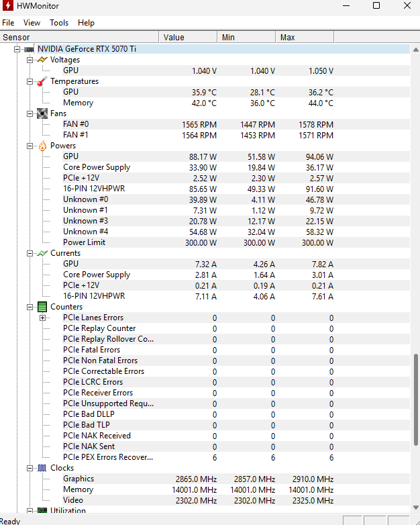Viewport: 420px width, 525px height.
Task: Select the Voltages tree label
Action: [x=65, y=60]
